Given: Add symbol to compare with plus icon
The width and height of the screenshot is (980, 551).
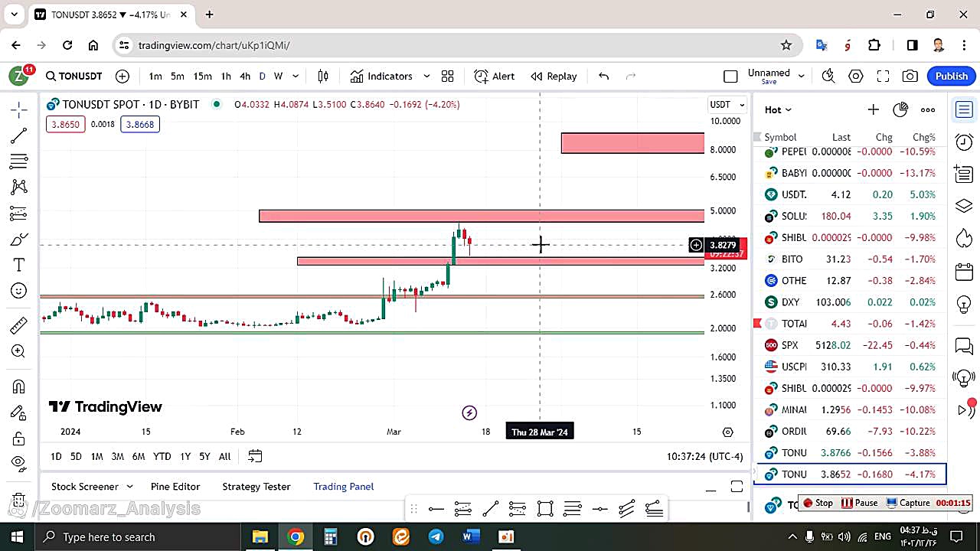Looking at the screenshot, I should click(x=122, y=76).
